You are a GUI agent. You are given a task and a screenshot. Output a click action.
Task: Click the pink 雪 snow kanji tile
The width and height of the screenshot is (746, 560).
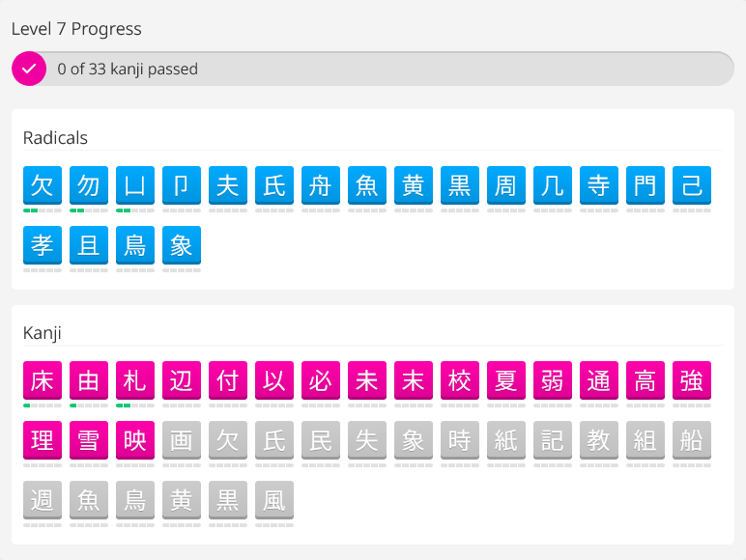pos(89,440)
